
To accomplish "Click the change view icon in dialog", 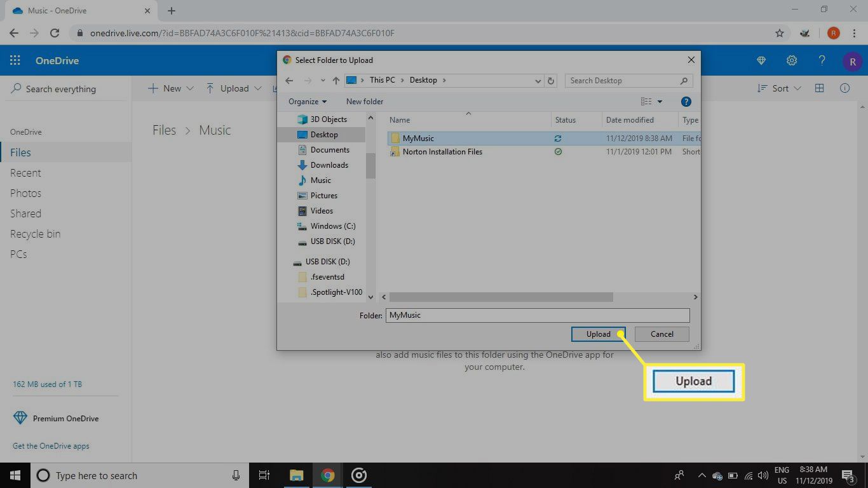I will (x=646, y=102).
